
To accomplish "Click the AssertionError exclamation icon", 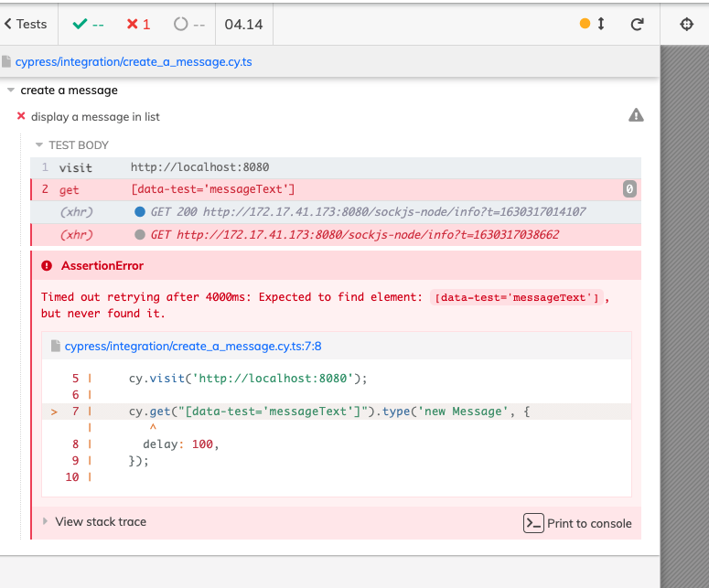I will 47,266.
